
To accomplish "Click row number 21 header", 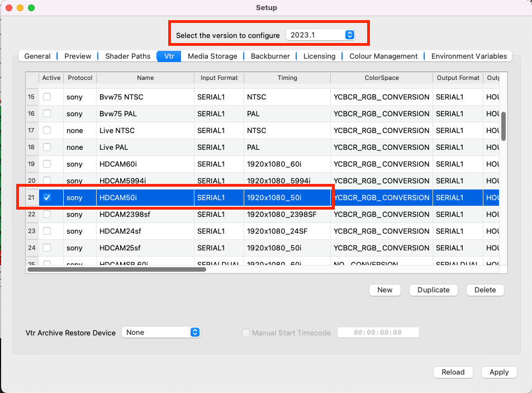I will click(32, 197).
